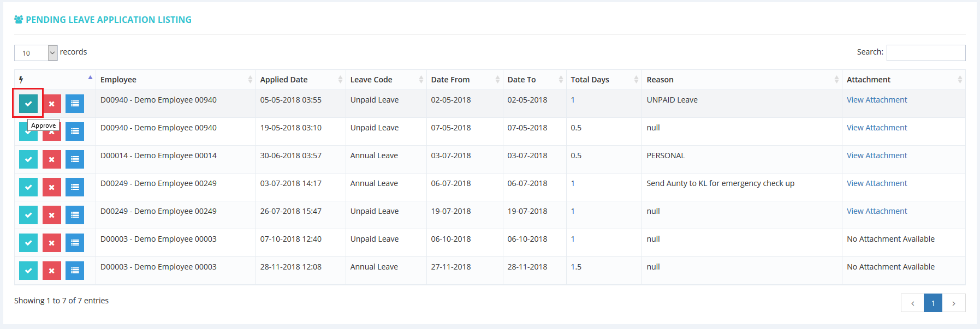Open View Attachment for UNPAID Leave row
The image size is (980, 329).
(876, 100)
